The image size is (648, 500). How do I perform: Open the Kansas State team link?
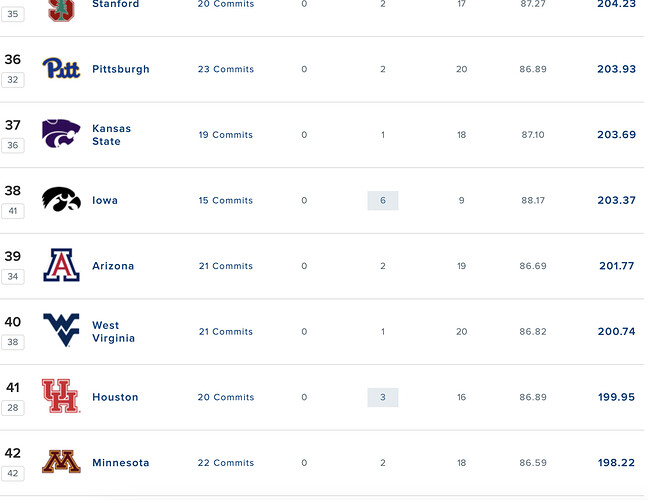point(112,135)
